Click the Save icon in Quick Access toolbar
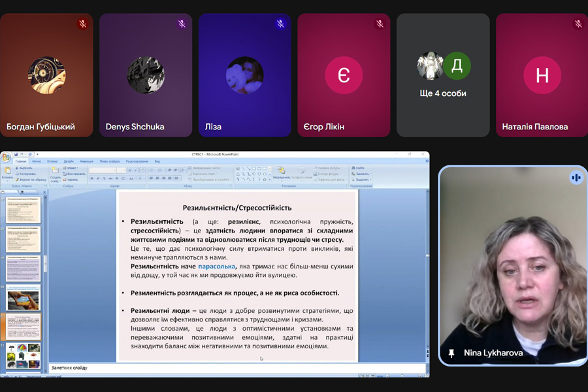This screenshot has width=588, height=392. coord(16,155)
